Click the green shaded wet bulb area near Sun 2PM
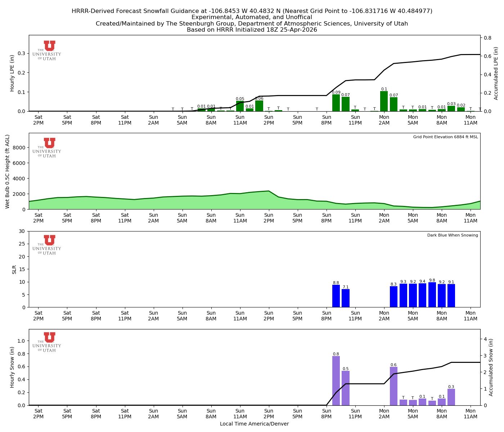Viewport: 504px width, 432px height. click(x=269, y=200)
